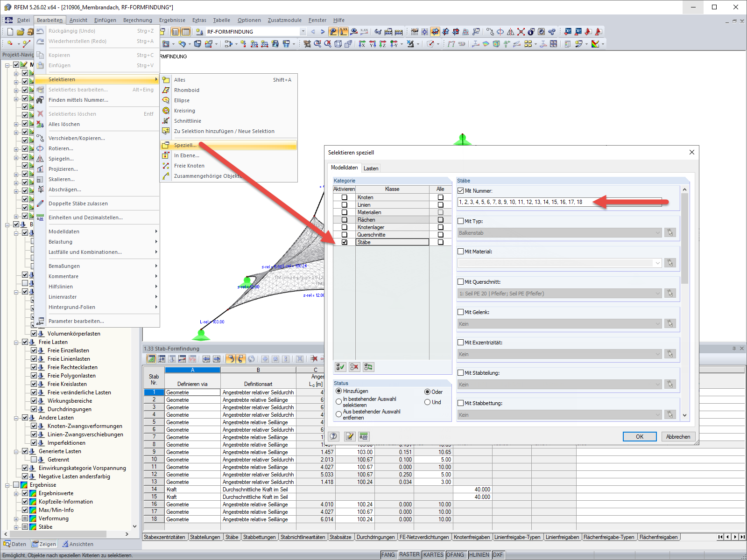Click the view in X direction icon
The height and width of the screenshot is (560, 747).
pyautogui.click(x=362, y=44)
